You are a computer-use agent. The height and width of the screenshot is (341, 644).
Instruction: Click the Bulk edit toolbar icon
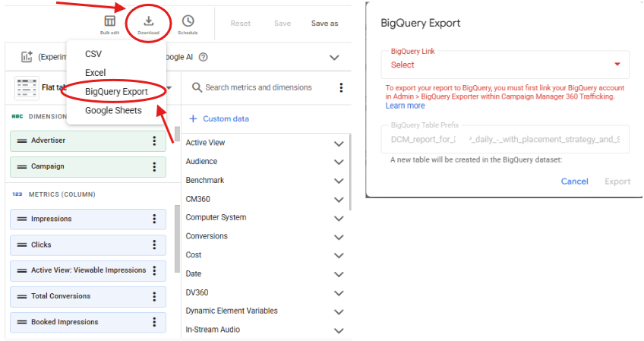click(109, 21)
